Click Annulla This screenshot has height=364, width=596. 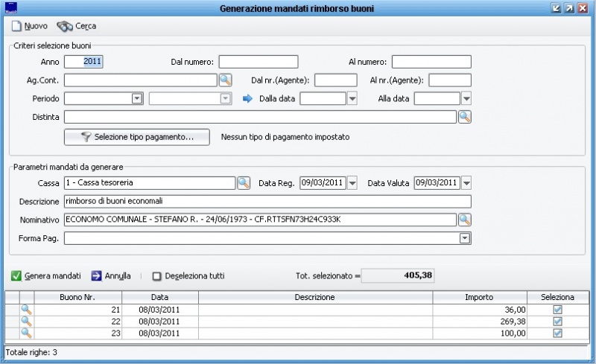pos(111,276)
